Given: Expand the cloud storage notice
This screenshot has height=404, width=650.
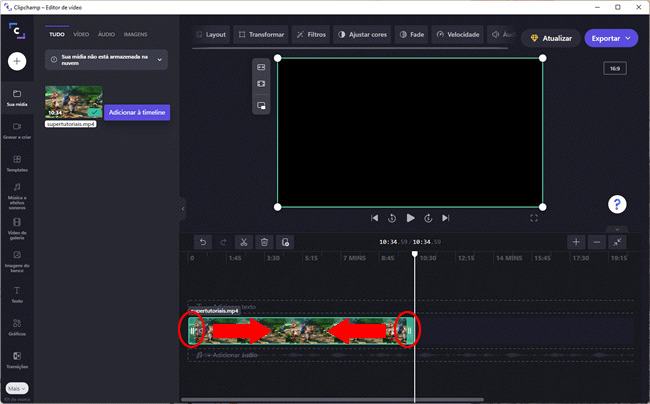Looking at the screenshot, I should point(159,61).
